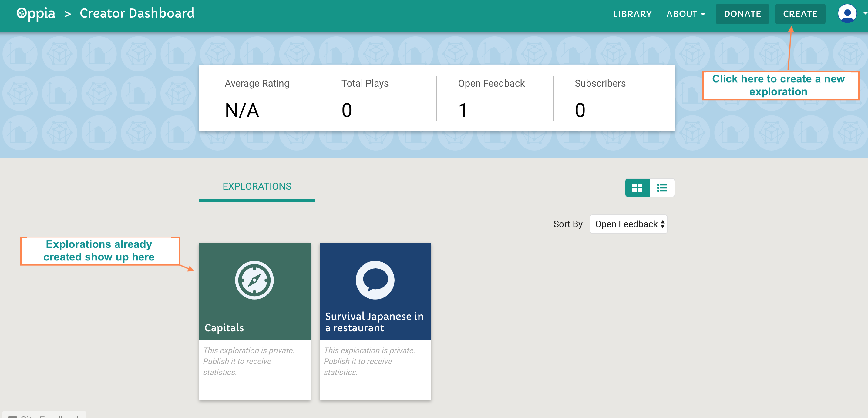The height and width of the screenshot is (418, 868).
Task: Click Create to start new exploration
Action: tap(800, 14)
